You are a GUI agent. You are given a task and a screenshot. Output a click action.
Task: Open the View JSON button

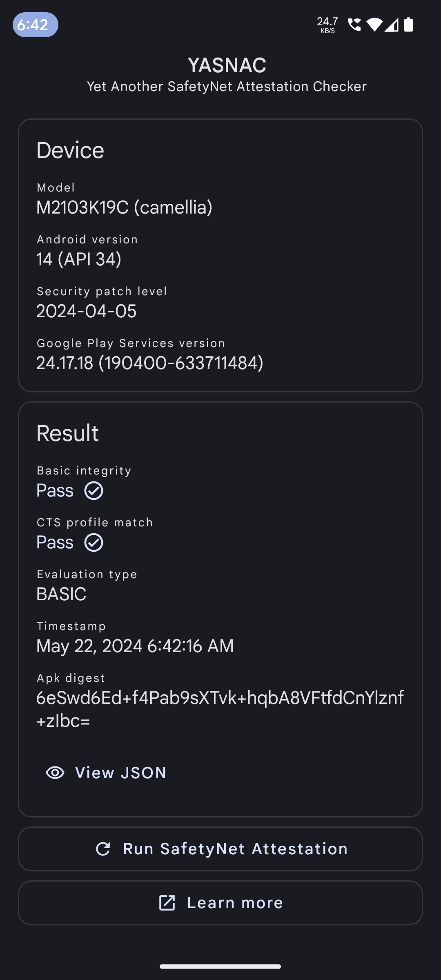[x=107, y=773]
